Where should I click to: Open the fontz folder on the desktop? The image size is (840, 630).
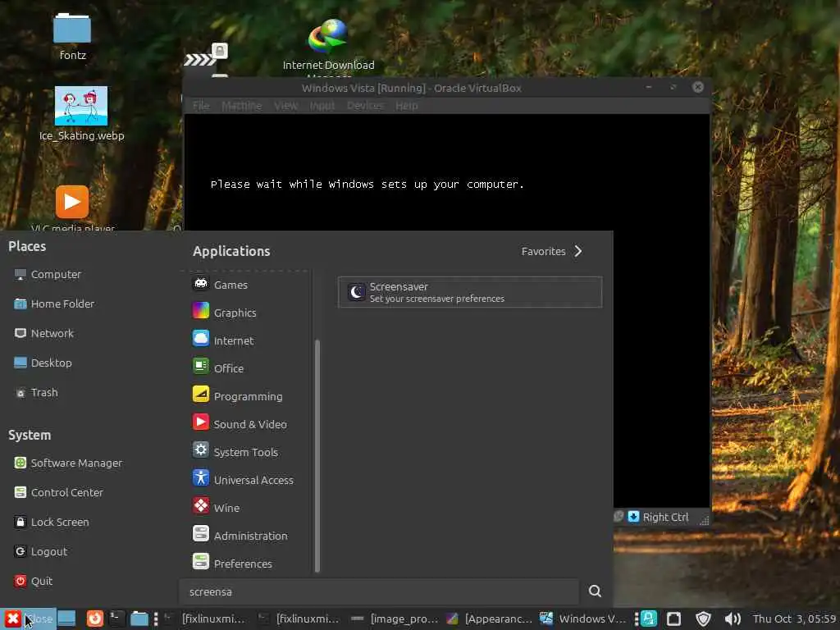pyautogui.click(x=72, y=36)
